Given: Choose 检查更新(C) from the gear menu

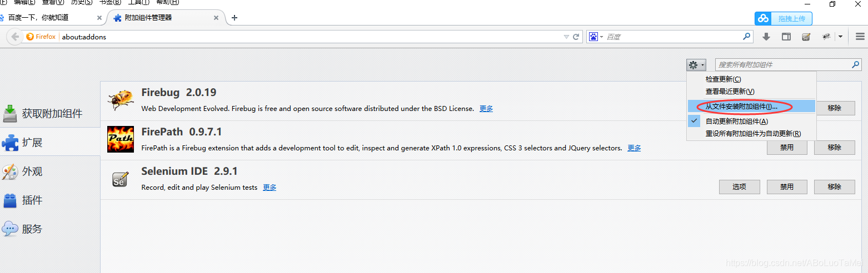Looking at the screenshot, I should click(x=751, y=79).
